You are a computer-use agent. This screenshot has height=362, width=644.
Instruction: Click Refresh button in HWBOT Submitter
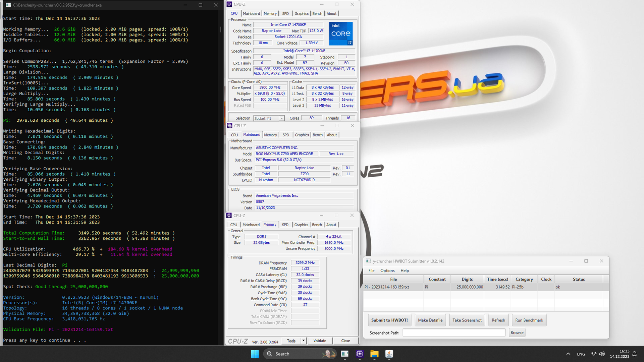point(498,320)
